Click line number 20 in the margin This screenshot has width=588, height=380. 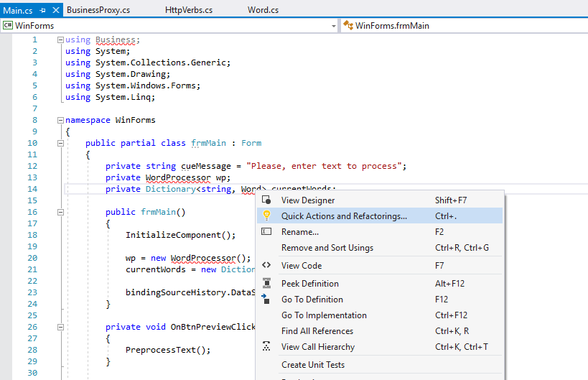pyautogui.click(x=32, y=258)
